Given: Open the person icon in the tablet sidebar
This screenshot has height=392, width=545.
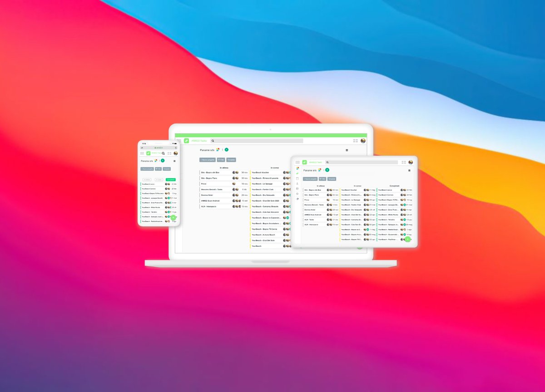Looking at the screenshot, I should pos(297,184).
